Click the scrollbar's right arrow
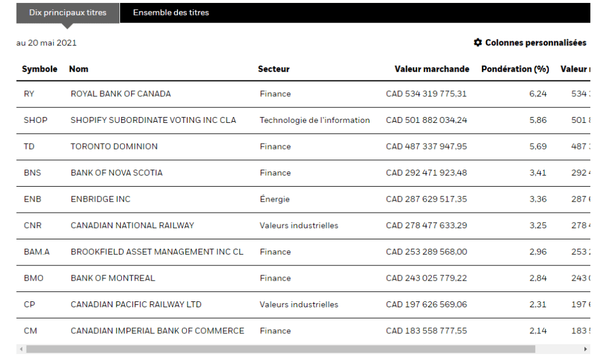This screenshot has width=605, height=364. (586, 349)
